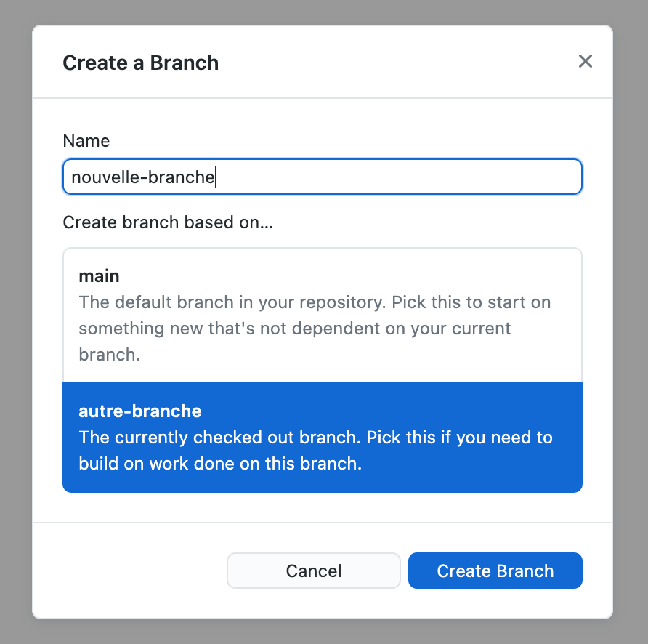Dismiss the dialog without creating a branch
Image resolution: width=648 pixels, height=644 pixels.
[x=314, y=571]
